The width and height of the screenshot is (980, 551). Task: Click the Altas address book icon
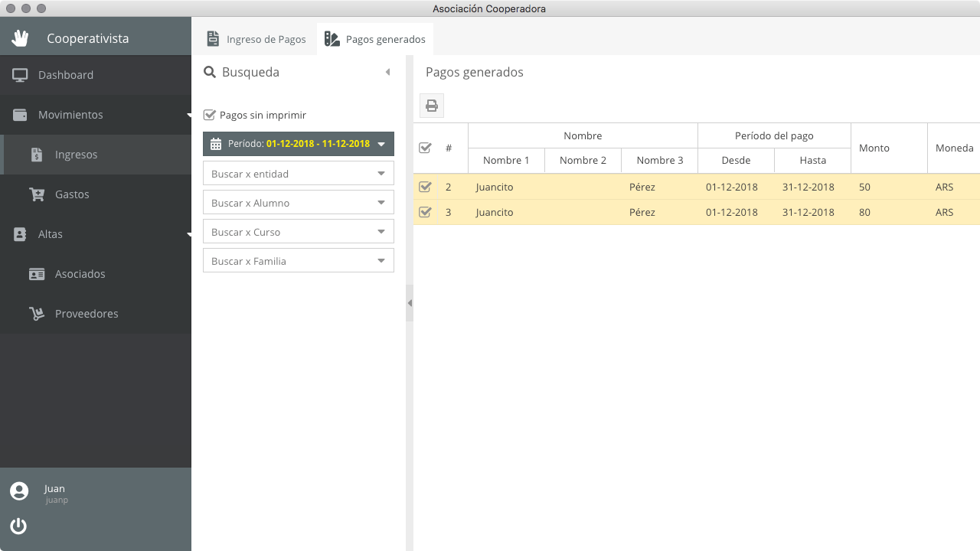pyautogui.click(x=20, y=234)
